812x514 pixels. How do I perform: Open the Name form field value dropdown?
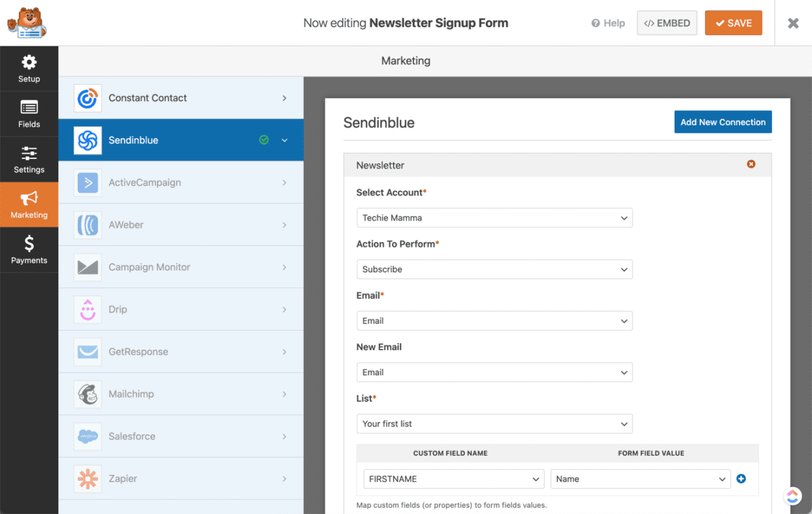click(x=641, y=479)
